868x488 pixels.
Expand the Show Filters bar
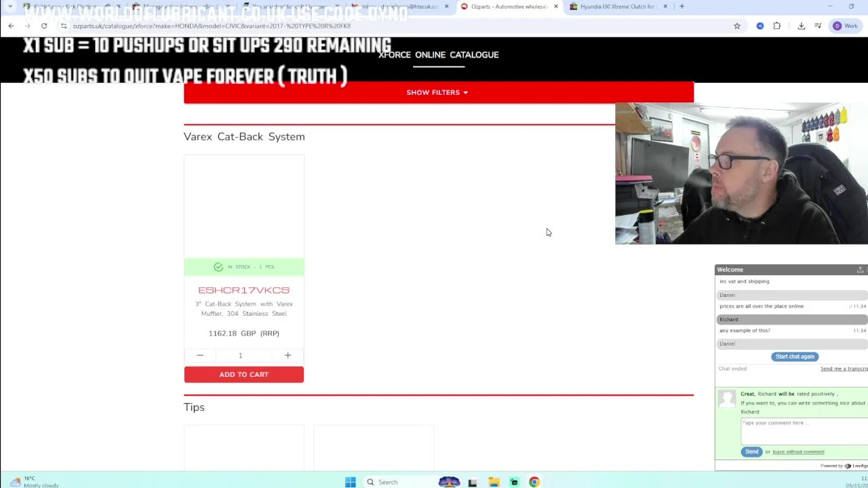pyautogui.click(x=439, y=92)
